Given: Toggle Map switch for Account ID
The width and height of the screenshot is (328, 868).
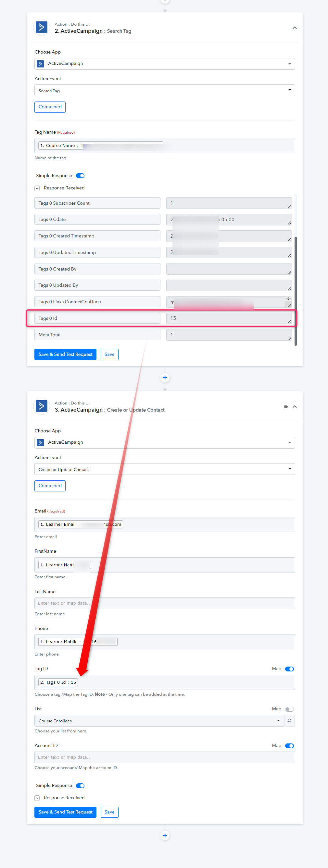Looking at the screenshot, I should [290, 746].
